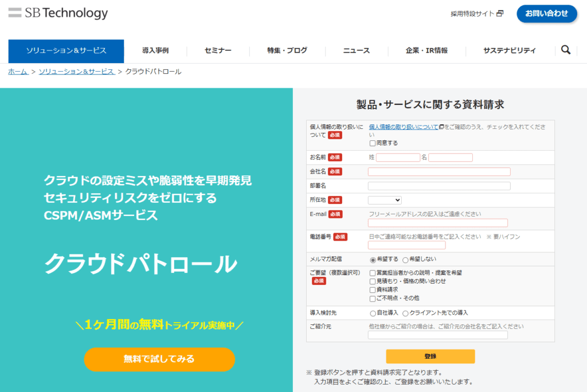Open 個人情報の取り扱いについて privacy link
The width and height of the screenshot is (587, 392).
pyautogui.click(x=404, y=127)
